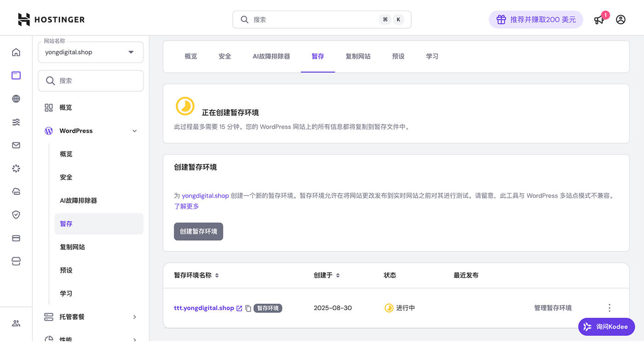Click the Hostinger logo
The height and width of the screenshot is (345, 644).
(51, 19)
